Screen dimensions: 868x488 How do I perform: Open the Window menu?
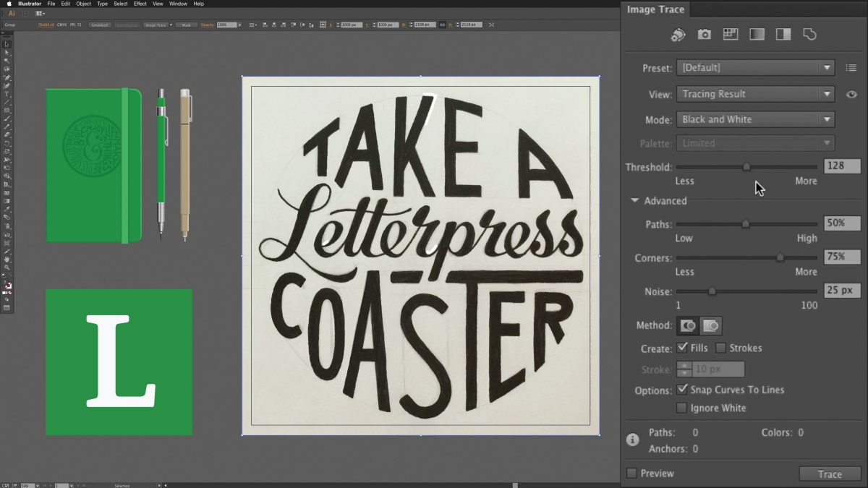pyautogui.click(x=177, y=3)
